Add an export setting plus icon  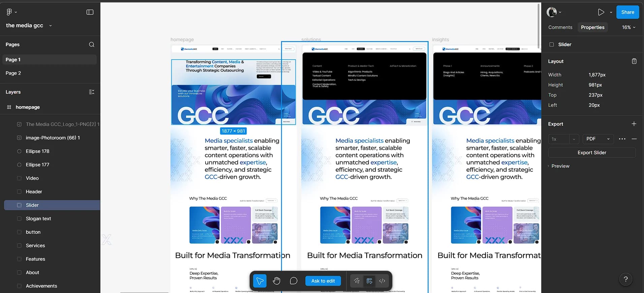coord(634,124)
